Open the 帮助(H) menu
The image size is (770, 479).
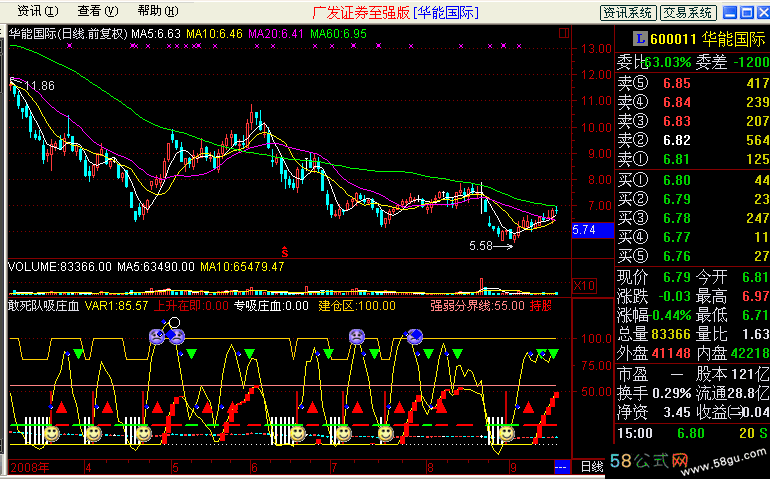pos(158,11)
